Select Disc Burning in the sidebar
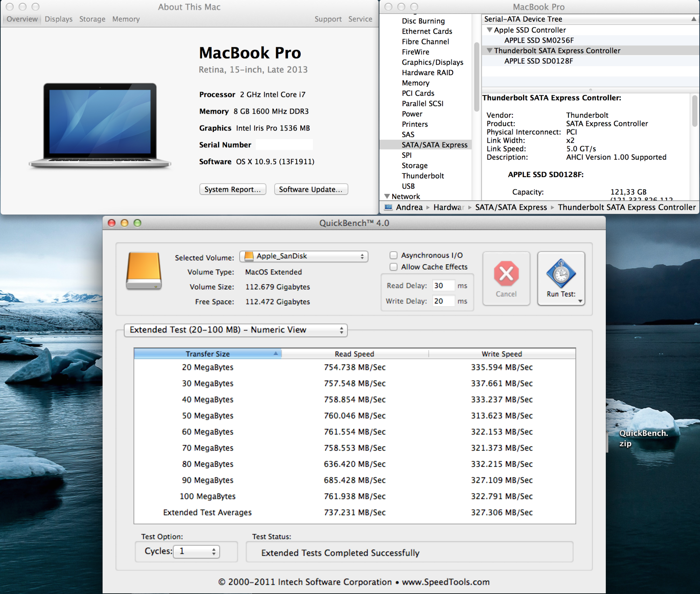The height and width of the screenshot is (594, 700). (423, 21)
